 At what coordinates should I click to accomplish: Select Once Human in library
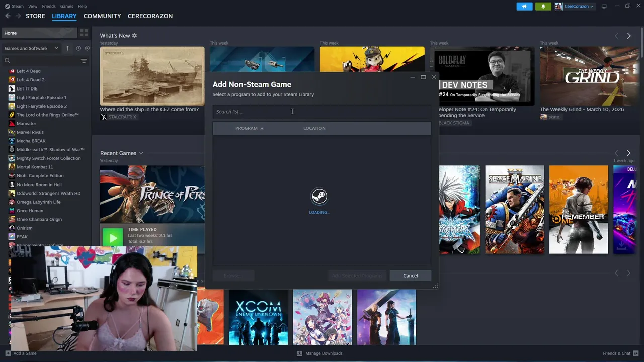(x=30, y=211)
